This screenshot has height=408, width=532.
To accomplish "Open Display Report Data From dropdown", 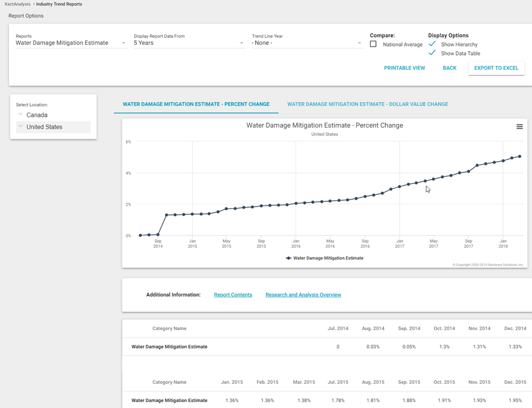I will pos(188,43).
